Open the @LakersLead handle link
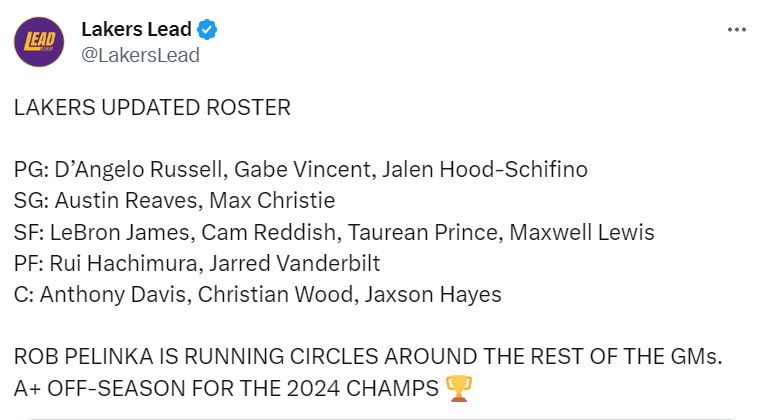The height and width of the screenshot is (420, 769). (x=140, y=55)
